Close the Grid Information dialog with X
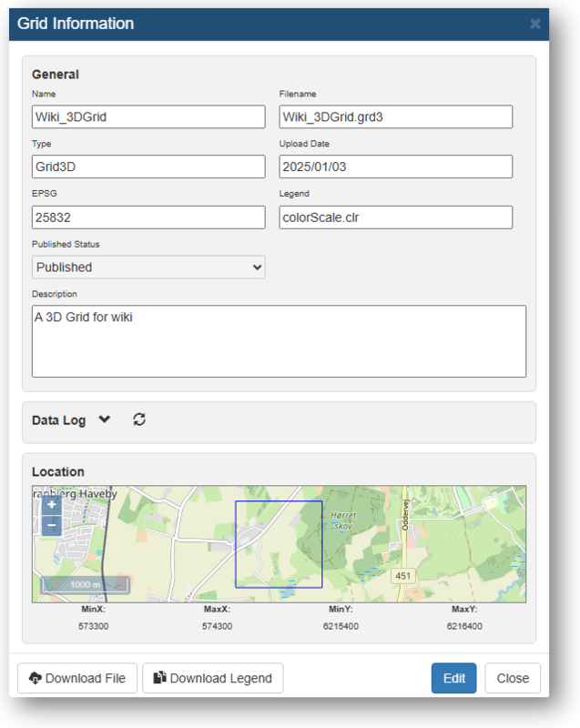The width and height of the screenshot is (580, 728). pos(535,24)
